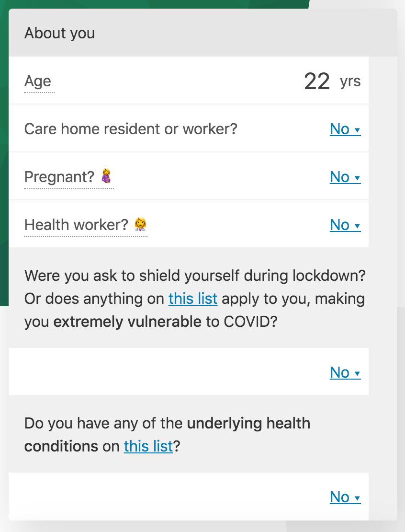Open the underlying health conditions No dropdown
The image size is (405, 532).
pyautogui.click(x=345, y=497)
